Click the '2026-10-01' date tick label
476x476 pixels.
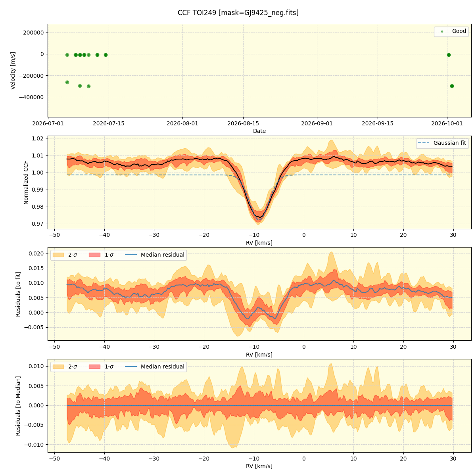tap(447, 123)
